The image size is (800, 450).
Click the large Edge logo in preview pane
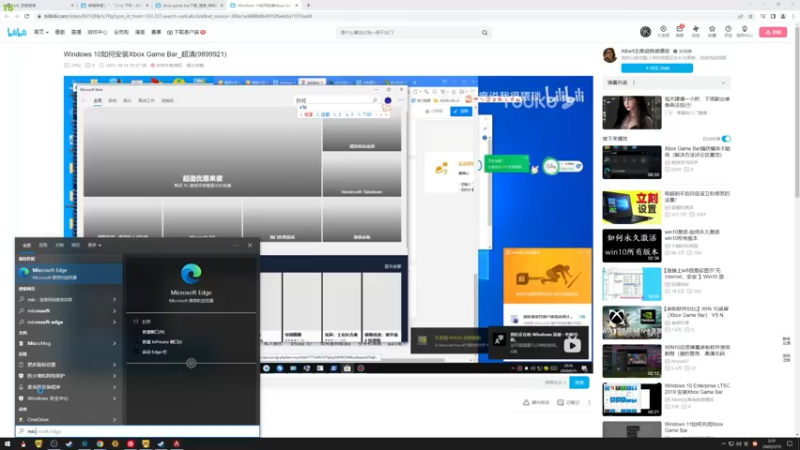coord(191,274)
